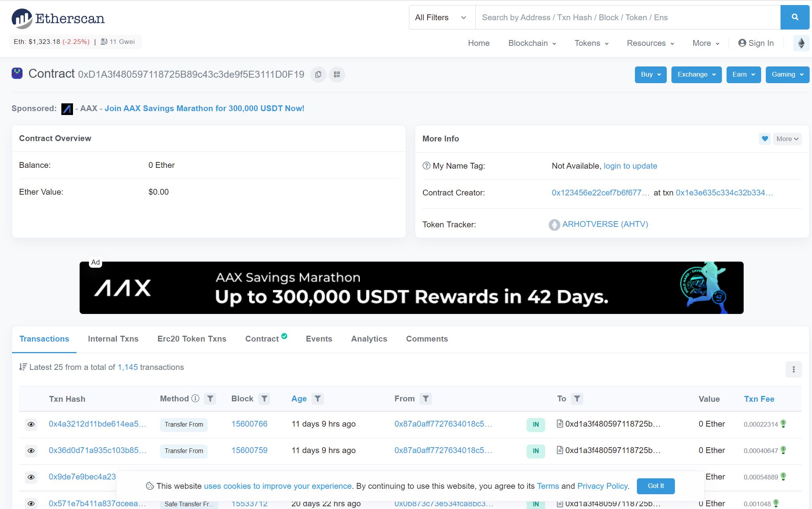Click the ARHOTVERSE token tracker icon
Viewport: 812px width, 509px height.
(554, 225)
